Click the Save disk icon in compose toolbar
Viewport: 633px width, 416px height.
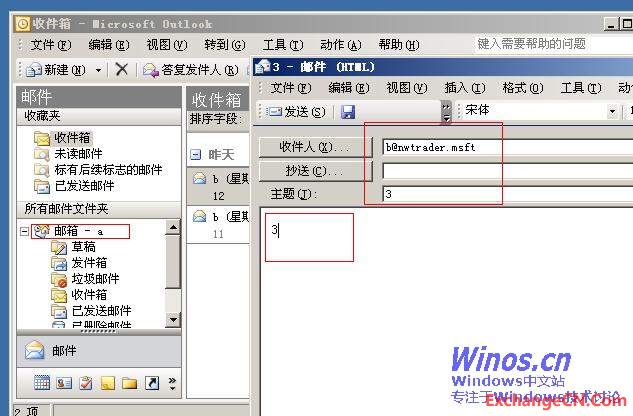[x=348, y=111]
